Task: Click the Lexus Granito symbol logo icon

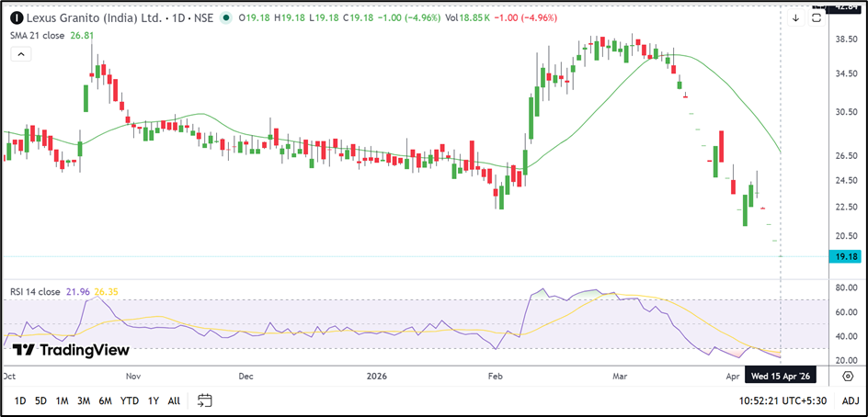Action: coord(17,17)
